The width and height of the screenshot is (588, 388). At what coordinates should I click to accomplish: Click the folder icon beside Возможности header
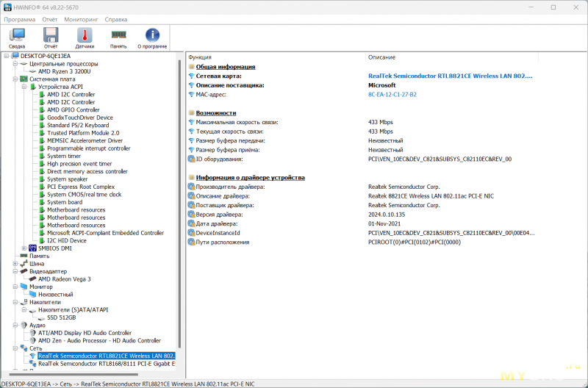coord(191,113)
